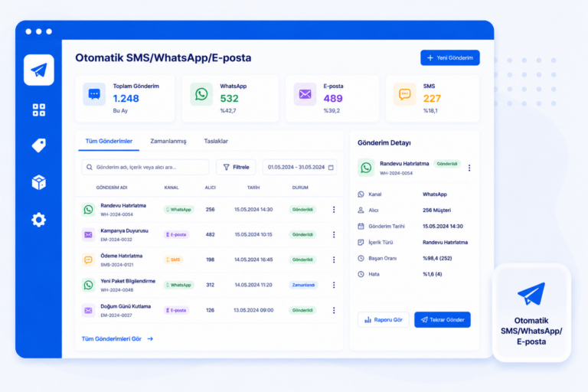Open settings gear in the sidebar
Screen dimensions: 588x392
click(x=38, y=220)
